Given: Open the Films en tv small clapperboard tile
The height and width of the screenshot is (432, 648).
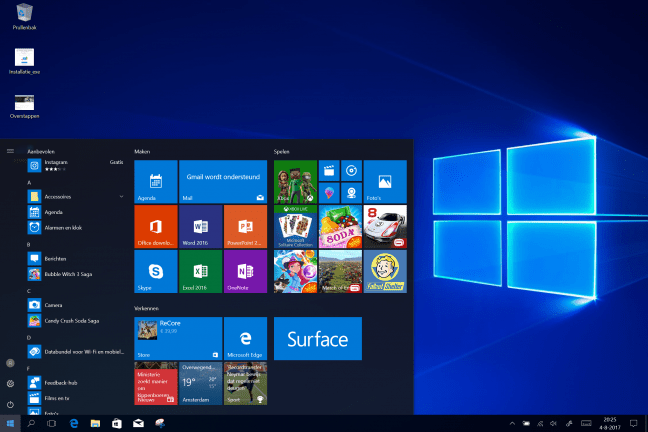Looking at the screenshot, I should click(x=329, y=171).
